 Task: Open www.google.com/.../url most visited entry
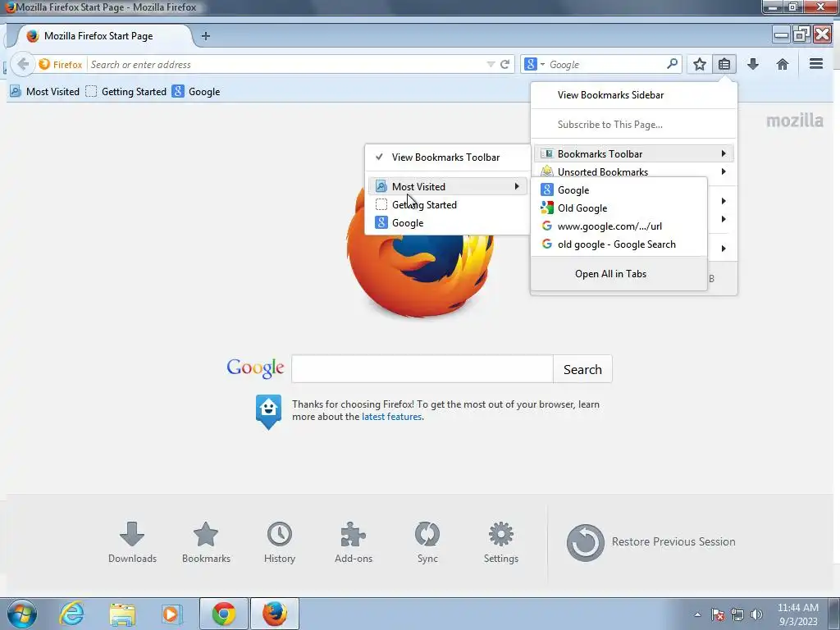pyautogui.click(x=619, y=226)
